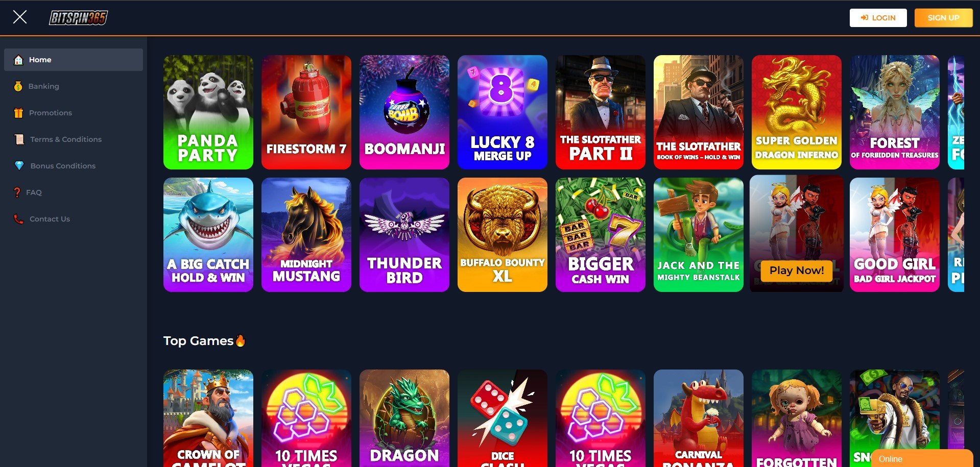Image resolution: width=980 pixels, height=467 pixels.
Task: Open the Online chat widget
Action: 922,458
